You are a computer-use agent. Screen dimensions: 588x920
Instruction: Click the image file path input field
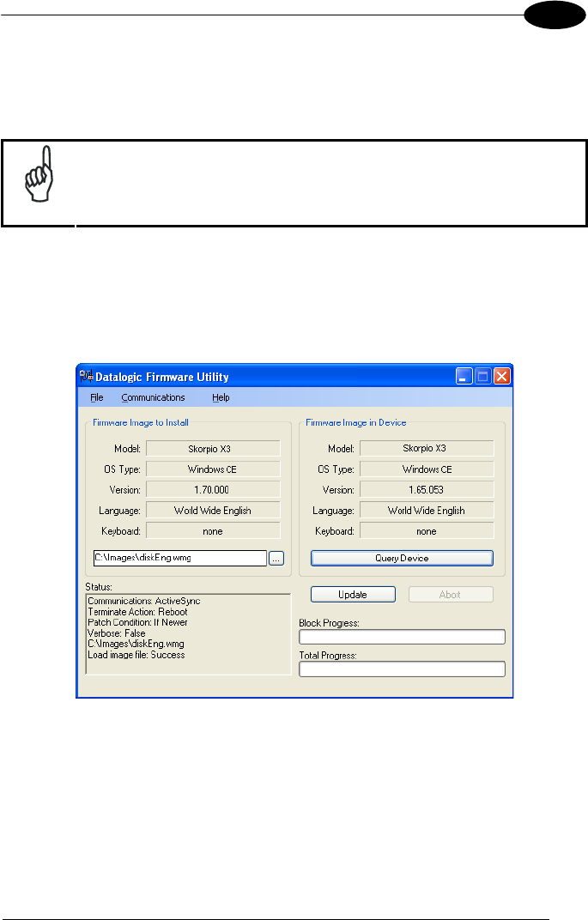180,558
